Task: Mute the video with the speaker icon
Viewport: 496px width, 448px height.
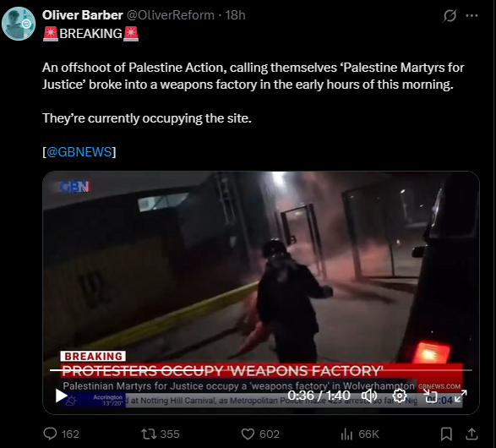Action: (x=369, y=396)
